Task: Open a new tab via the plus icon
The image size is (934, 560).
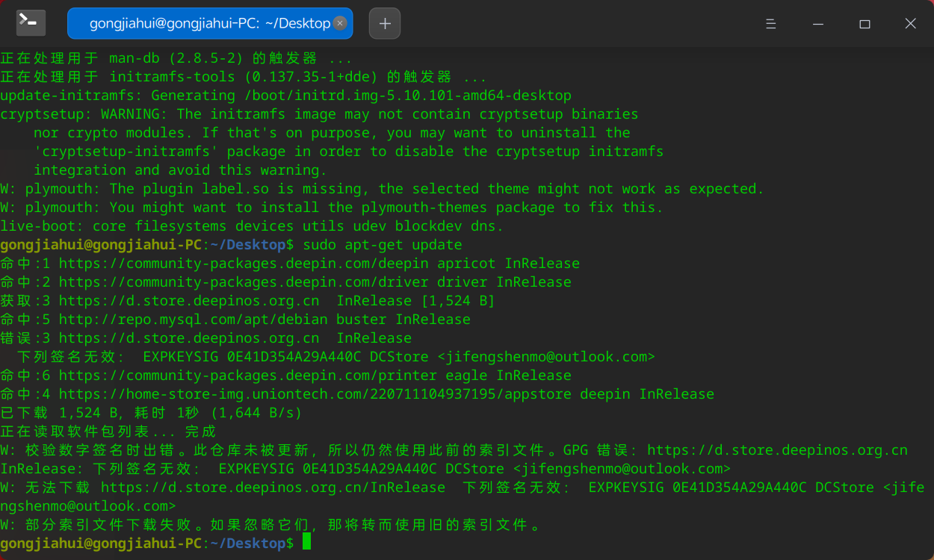Action: [383, 23]
